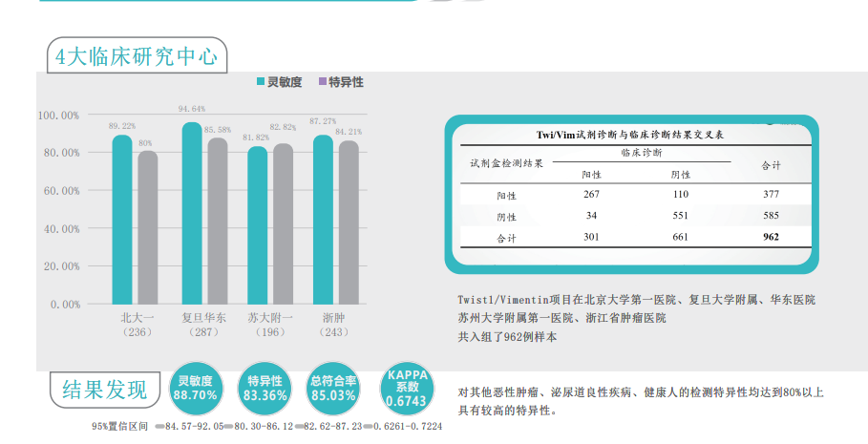Click the 95%置信区间 label
The height and width of the screenshot is (444, 868).
119,425
